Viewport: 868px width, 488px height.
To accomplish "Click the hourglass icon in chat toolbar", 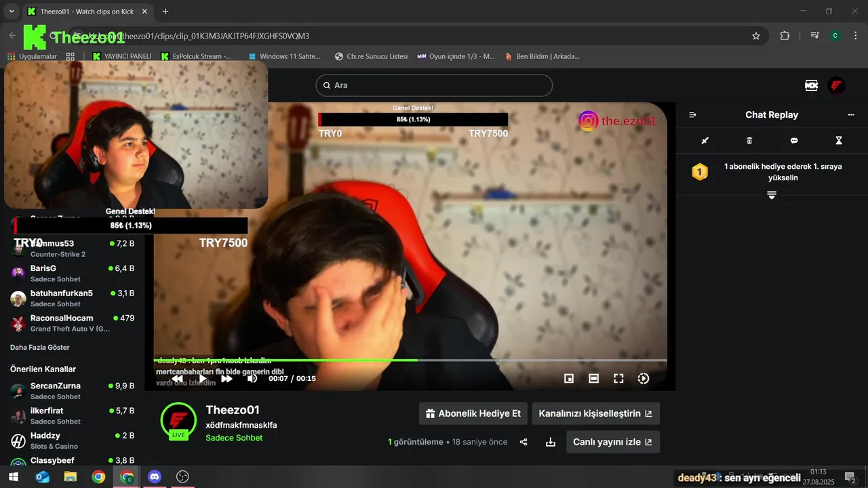I will point(839,141).
